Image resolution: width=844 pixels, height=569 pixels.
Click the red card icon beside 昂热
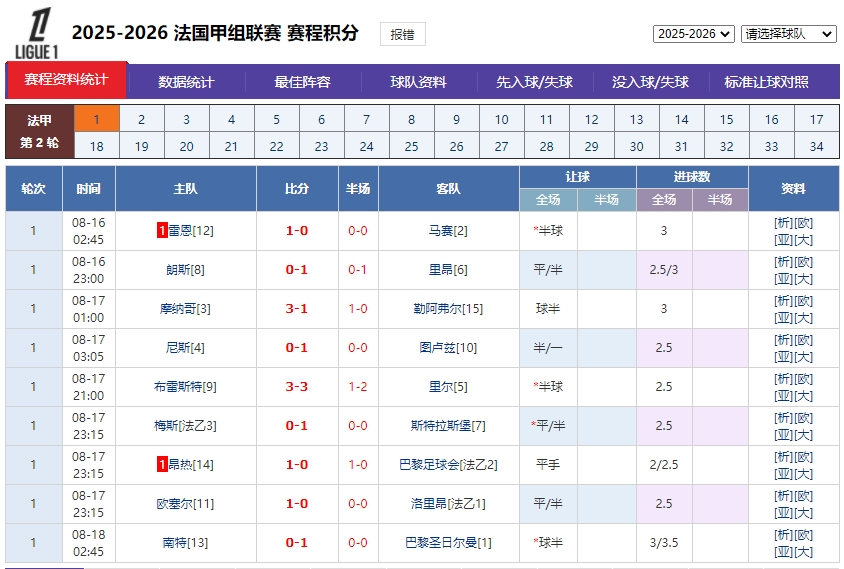162,465
